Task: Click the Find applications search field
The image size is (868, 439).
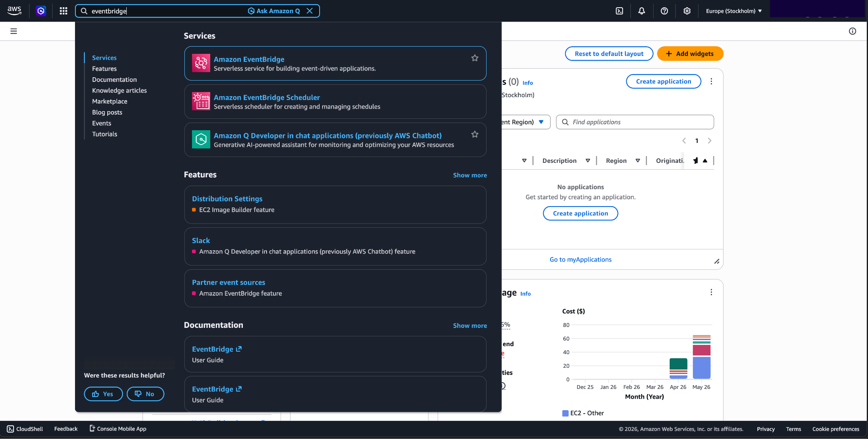Action: tap(635, 122)
